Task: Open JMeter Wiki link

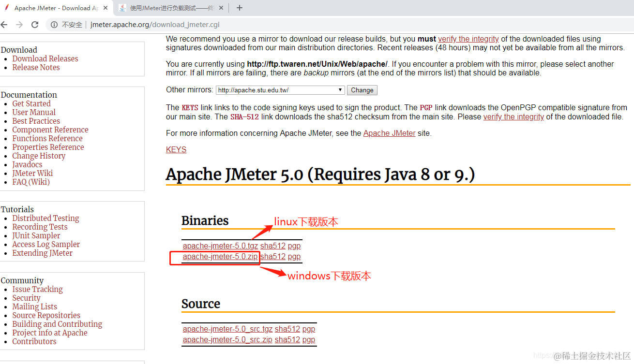Action: tap(32, 173)
